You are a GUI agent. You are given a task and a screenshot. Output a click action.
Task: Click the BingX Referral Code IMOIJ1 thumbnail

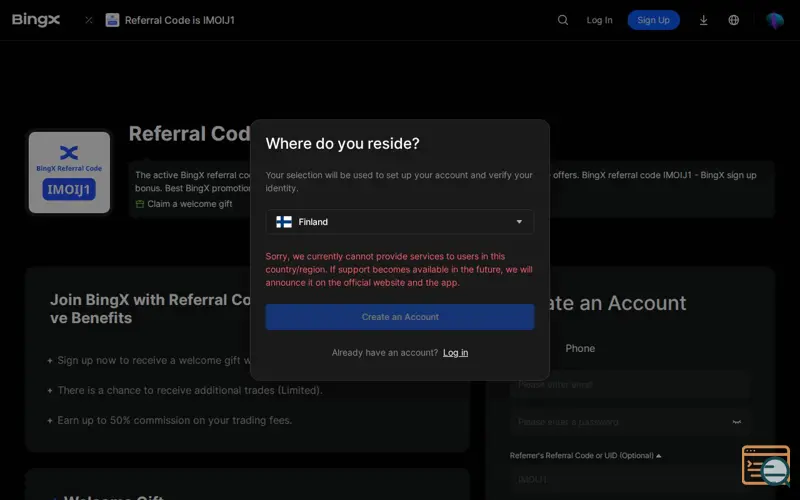coord(69,172)
